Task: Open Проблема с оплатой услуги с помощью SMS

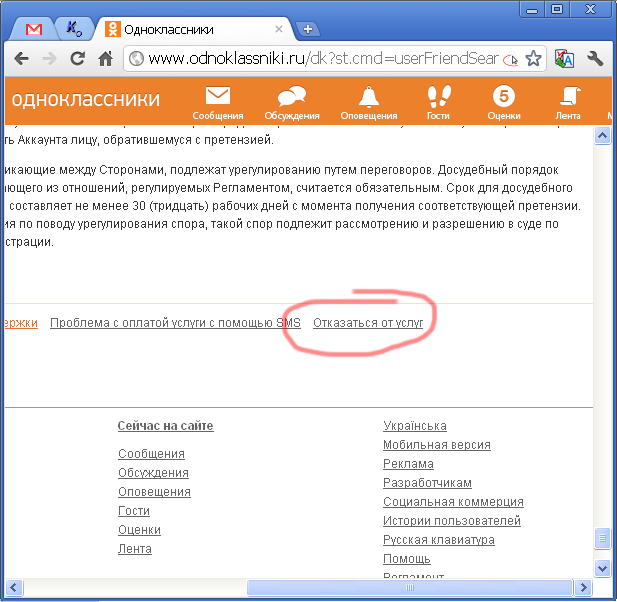Action: click(175, 323)
